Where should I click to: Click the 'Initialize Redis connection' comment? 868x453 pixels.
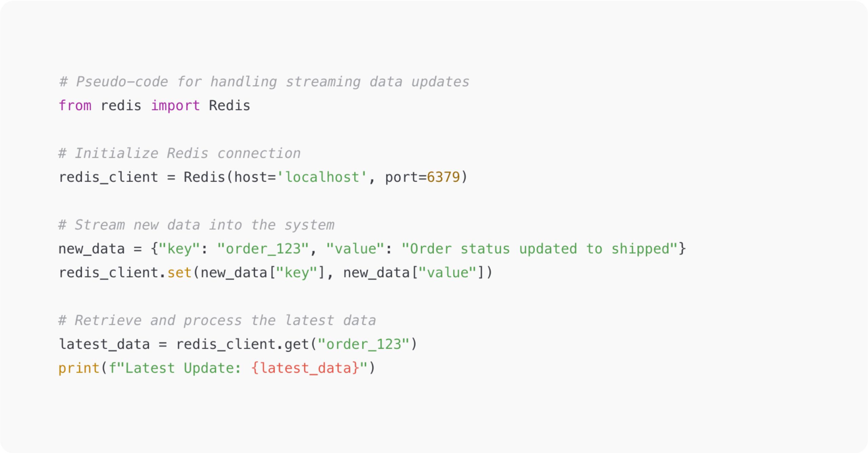click(179, 153)
